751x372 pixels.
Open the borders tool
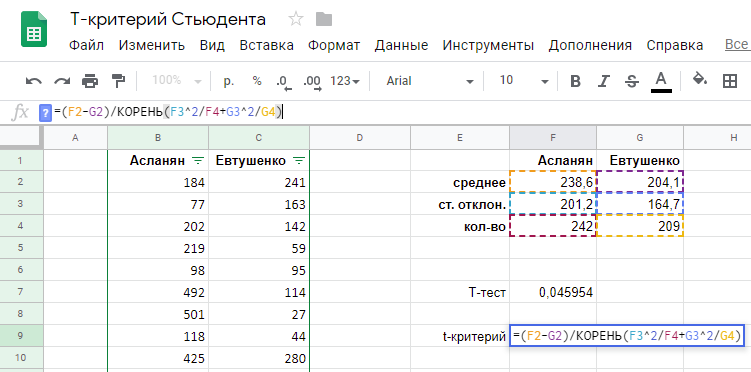729,81
